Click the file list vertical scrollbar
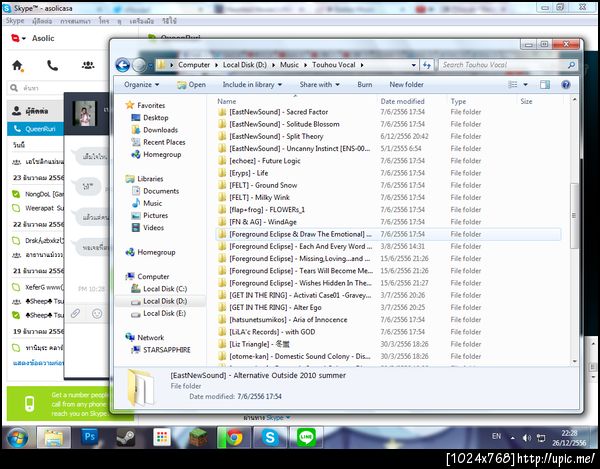This screenshot has width=600, height=469. point(574,216)
